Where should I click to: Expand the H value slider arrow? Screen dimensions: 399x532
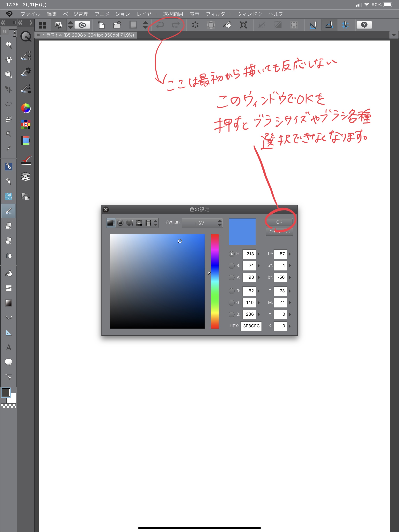[x=259, y=254]
